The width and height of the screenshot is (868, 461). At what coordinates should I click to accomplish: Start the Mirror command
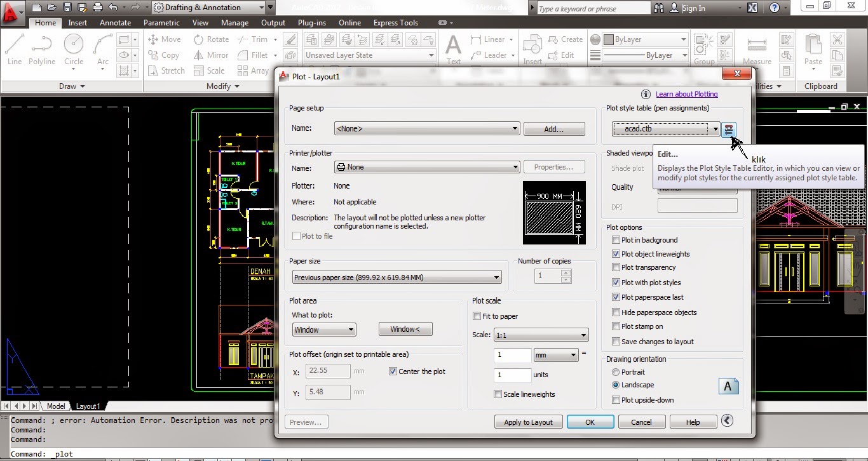coord(210,55)
